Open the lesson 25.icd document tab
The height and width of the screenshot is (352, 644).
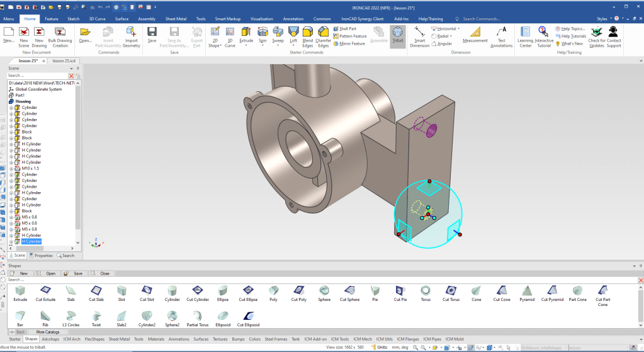point(64,60)
